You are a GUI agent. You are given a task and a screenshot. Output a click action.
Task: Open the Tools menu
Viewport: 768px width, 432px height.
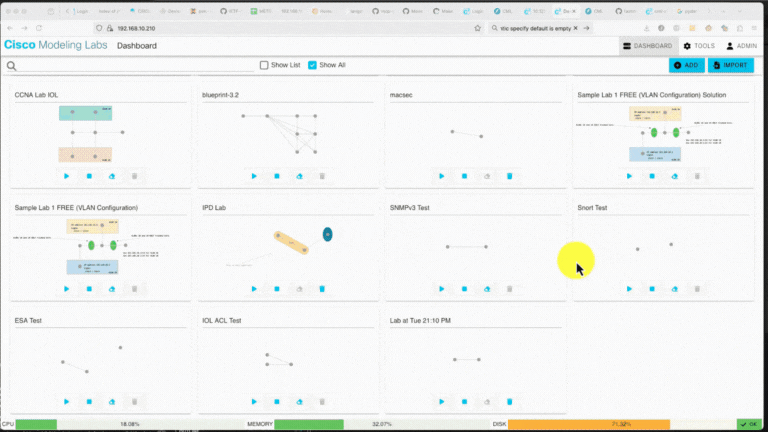(x=699, y=46)
